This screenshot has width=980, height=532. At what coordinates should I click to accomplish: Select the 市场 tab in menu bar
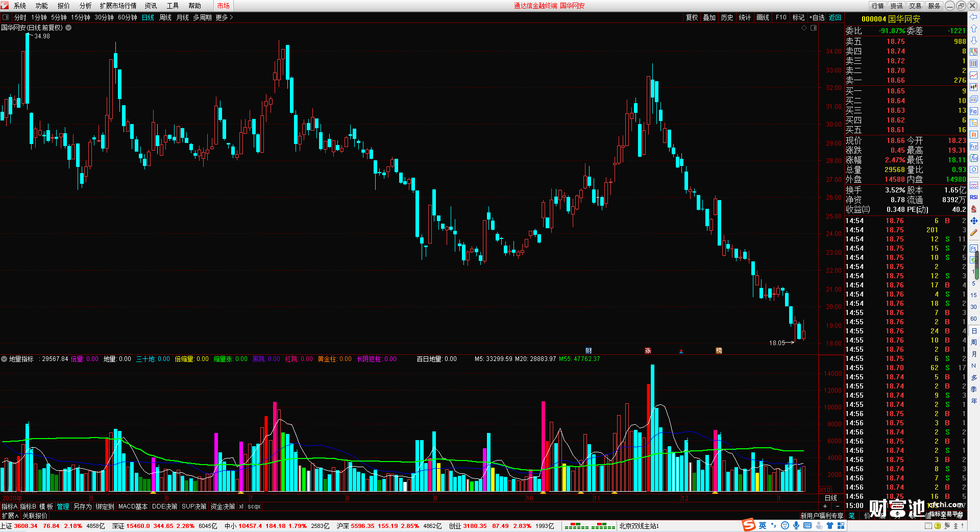(x=223, y=6)
